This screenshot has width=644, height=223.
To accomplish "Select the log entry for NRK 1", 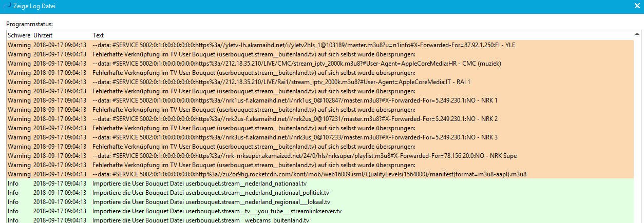I will pos(295,100).
